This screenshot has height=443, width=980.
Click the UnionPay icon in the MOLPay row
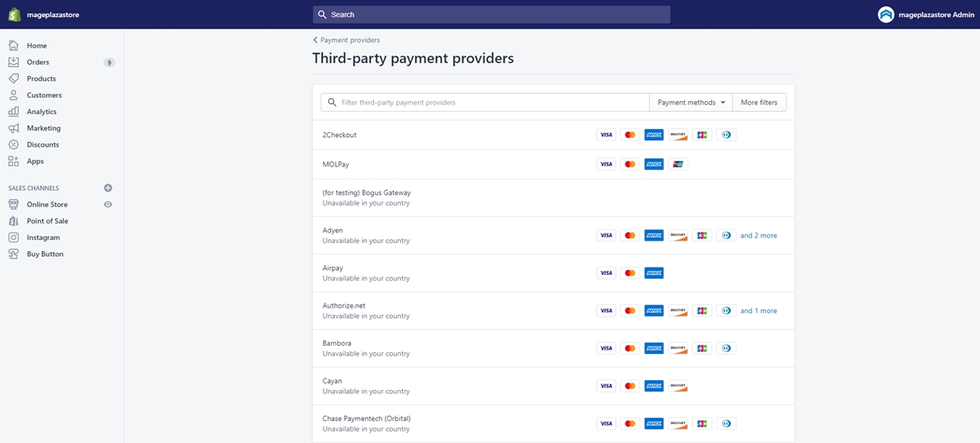[678, 164]
